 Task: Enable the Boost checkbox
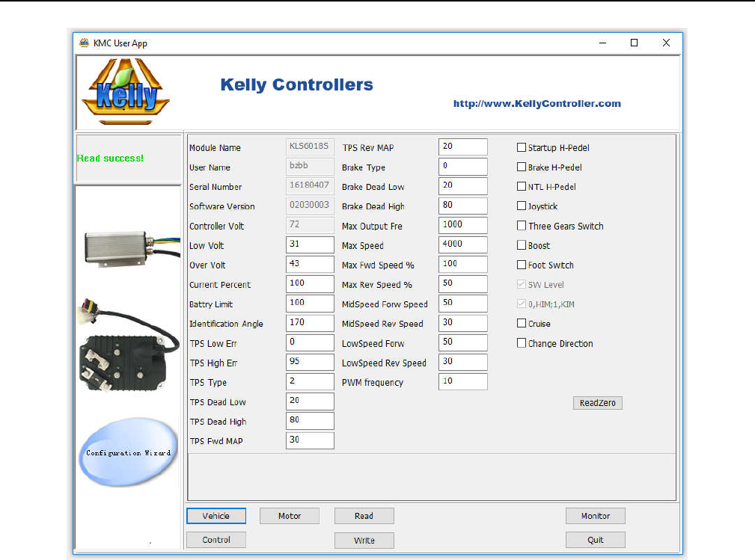(521, 245)
